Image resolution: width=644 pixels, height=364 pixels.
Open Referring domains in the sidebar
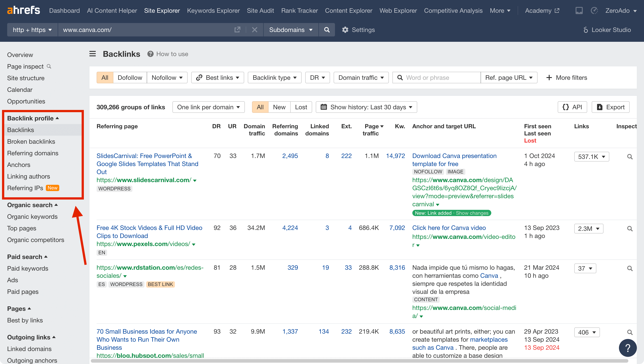tap(33, 153)
